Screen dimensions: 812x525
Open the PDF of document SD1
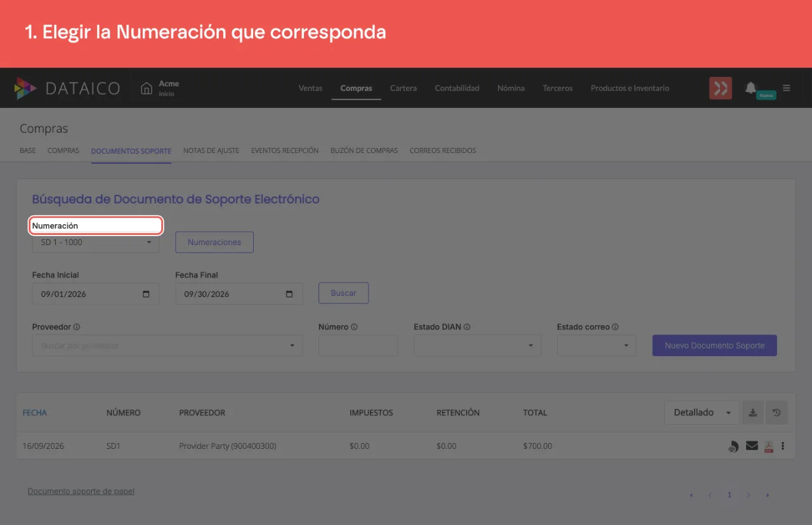(768, 446)
